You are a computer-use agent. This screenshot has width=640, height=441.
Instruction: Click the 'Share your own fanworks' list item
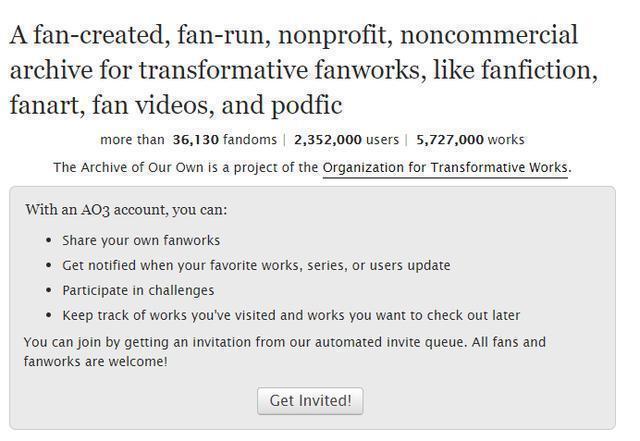pos(141,240)
